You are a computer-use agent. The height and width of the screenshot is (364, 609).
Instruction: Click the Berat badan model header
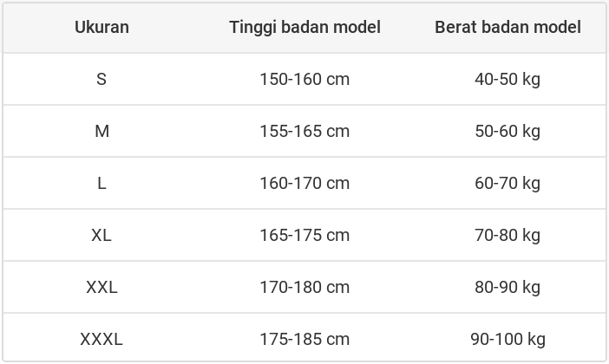point(507,27)
